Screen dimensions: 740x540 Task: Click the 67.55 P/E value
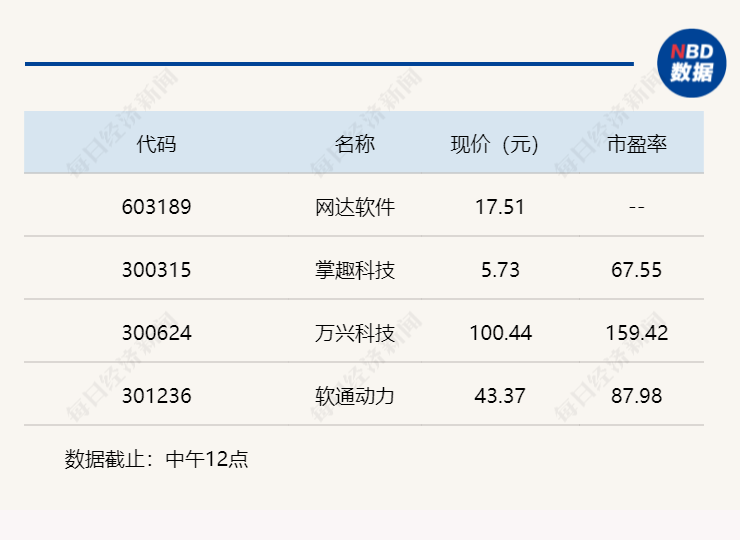(x=637, y=270)
